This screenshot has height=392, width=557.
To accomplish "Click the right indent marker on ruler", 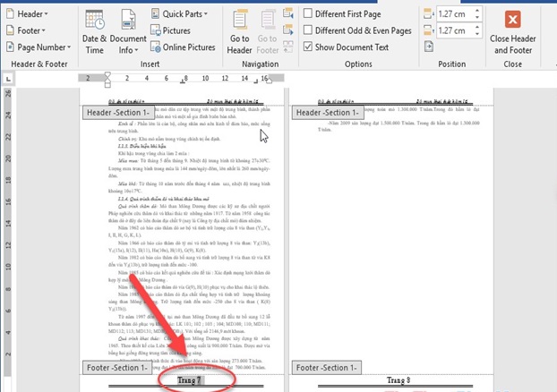I will [270, 81].
